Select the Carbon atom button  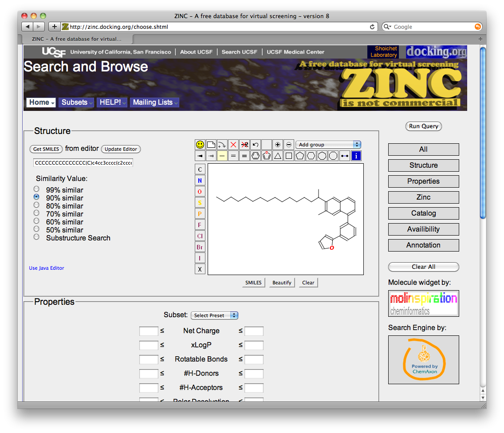200,169
